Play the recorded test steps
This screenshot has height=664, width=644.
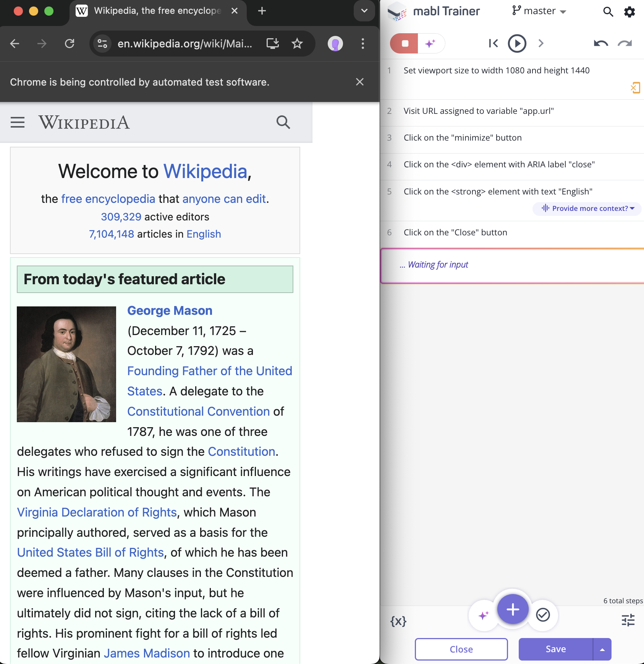click(x=516, y=44)
